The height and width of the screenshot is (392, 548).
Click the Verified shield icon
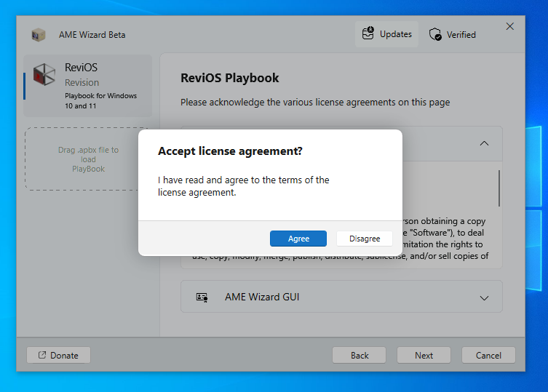(x=435, y=34)
